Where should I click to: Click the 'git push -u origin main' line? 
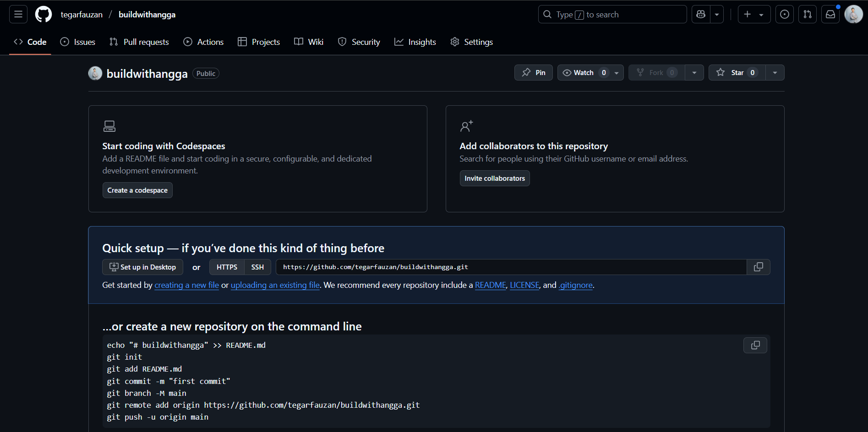(x=158, y=417)
